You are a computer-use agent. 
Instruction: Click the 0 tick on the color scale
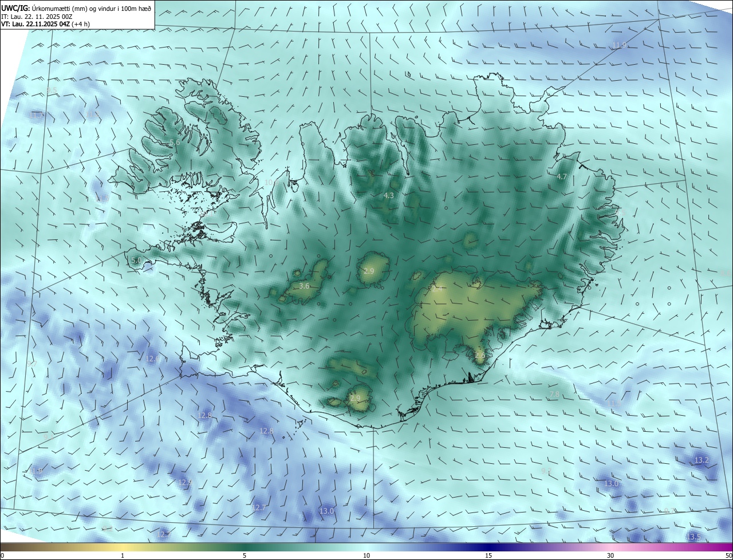(2, 555)
